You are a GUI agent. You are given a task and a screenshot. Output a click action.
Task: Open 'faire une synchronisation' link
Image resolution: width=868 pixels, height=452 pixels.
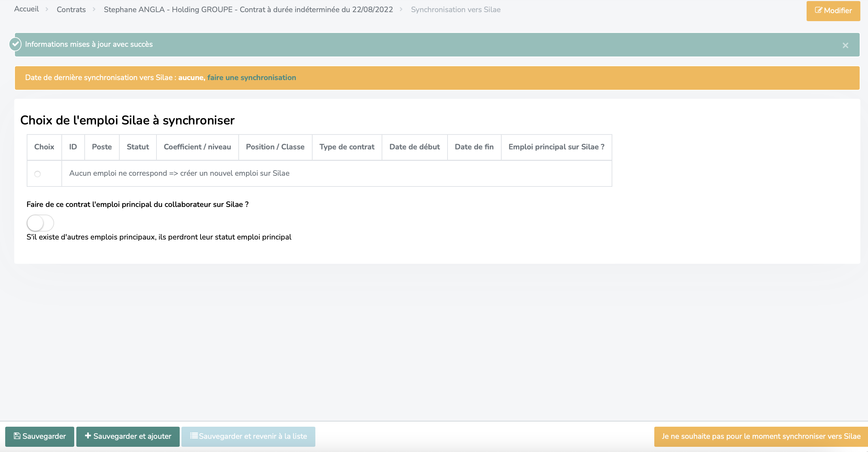click(252, 78)
